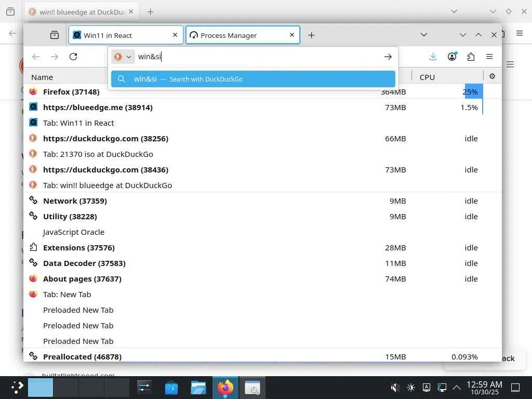Select the Preallocated (46878) process row
Screen dimensions: 532x399
pos(262,356)
